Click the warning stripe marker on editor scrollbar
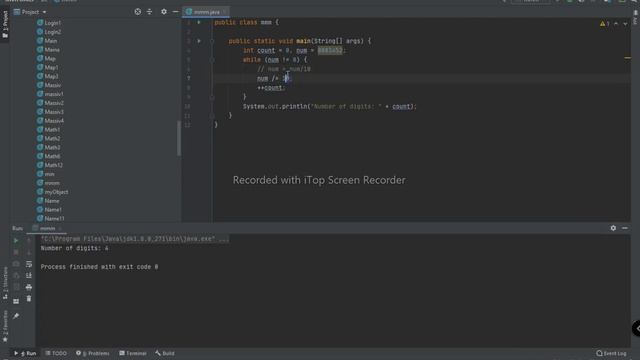 [627, 58]
